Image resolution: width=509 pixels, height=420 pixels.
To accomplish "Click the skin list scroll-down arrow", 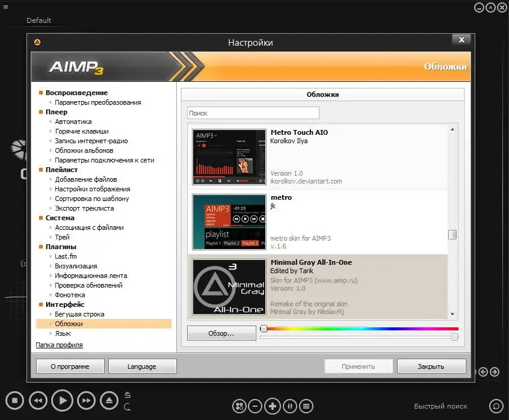I will click(452, 314).
